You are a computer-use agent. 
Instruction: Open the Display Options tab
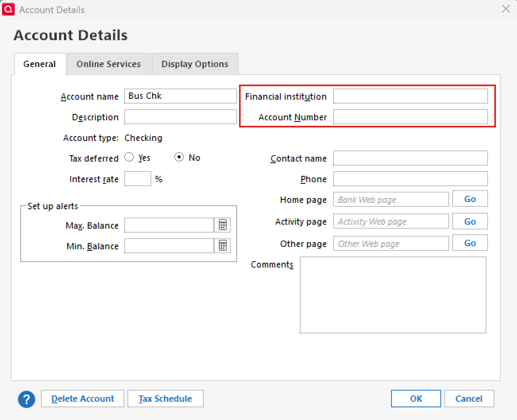[x=195, y=64]
